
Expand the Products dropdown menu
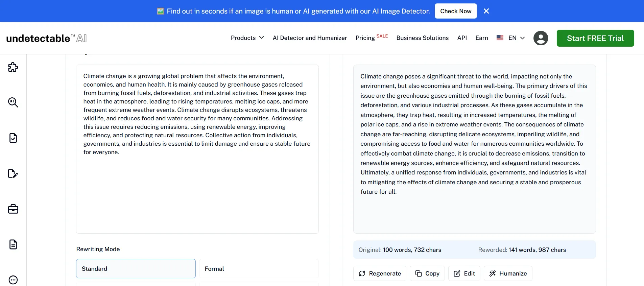coord(247,38)
